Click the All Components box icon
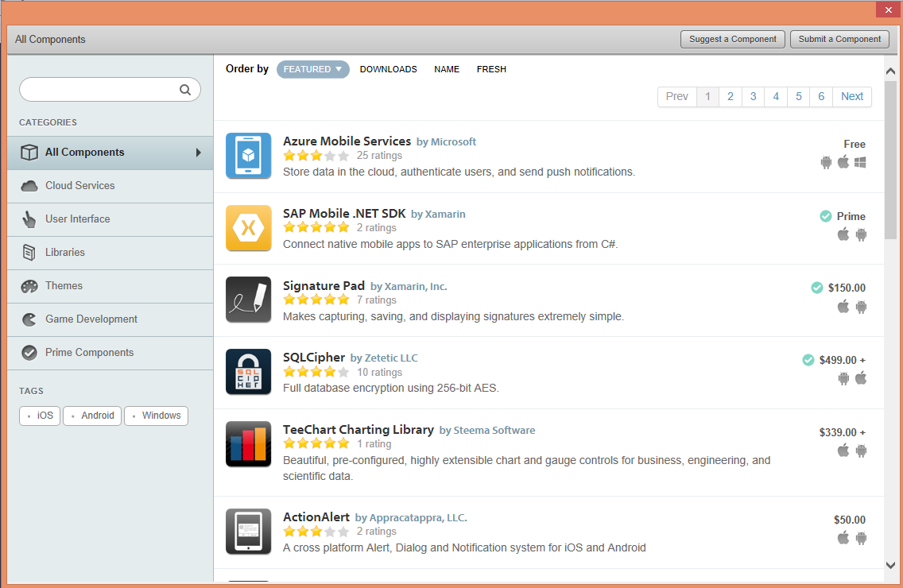The image size is (903, 588). coord(29,153)
